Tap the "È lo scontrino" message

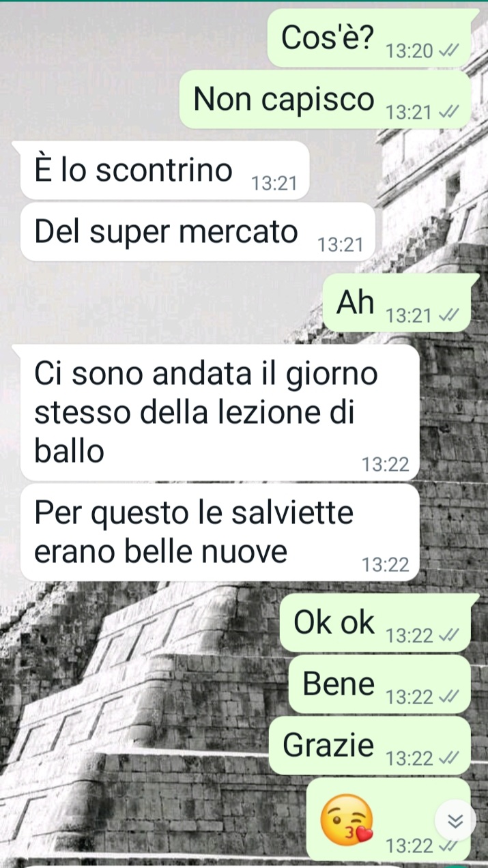[164, 170]
